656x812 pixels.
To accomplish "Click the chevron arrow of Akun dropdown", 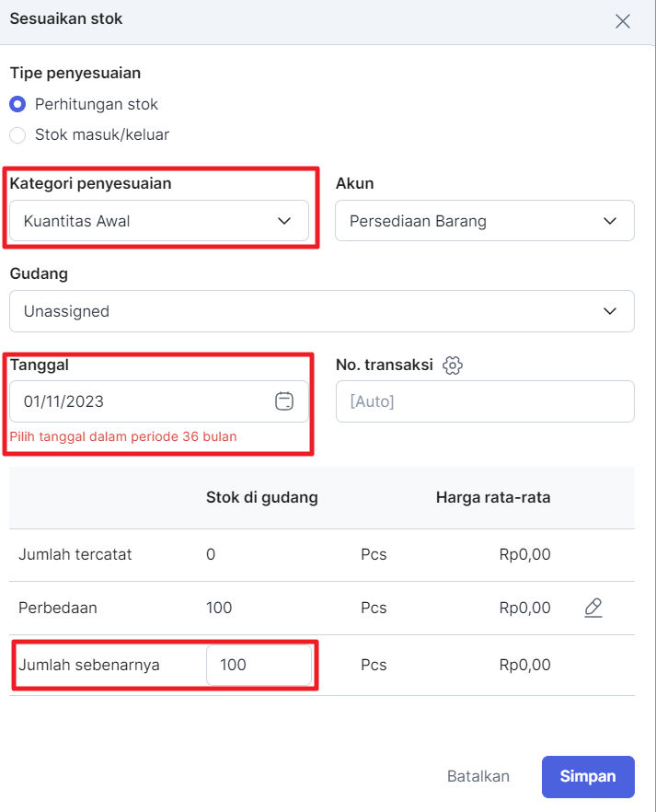I will point(610,221).
